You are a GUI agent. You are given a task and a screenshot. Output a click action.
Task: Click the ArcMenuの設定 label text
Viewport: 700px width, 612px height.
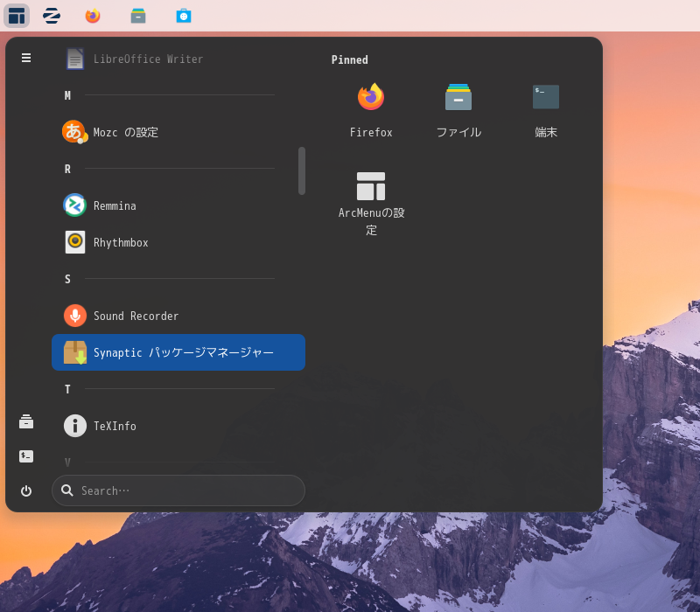371,221
